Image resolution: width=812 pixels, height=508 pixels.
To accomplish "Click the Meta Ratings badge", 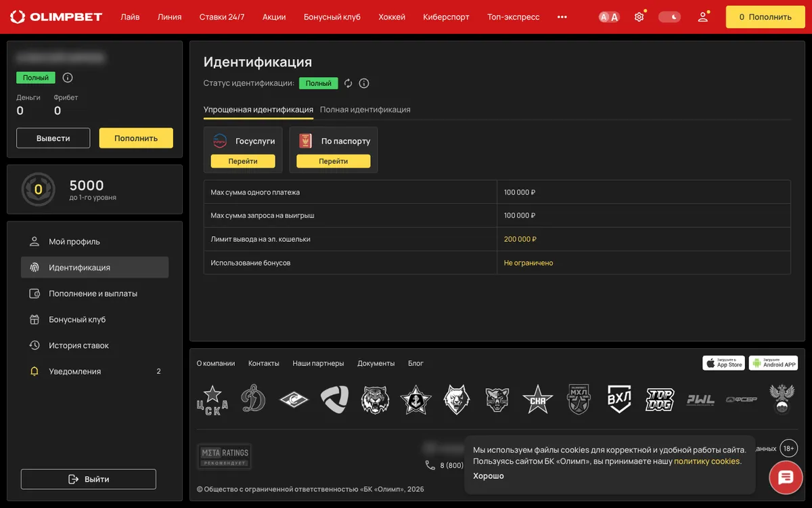I will tap(225, 457).
